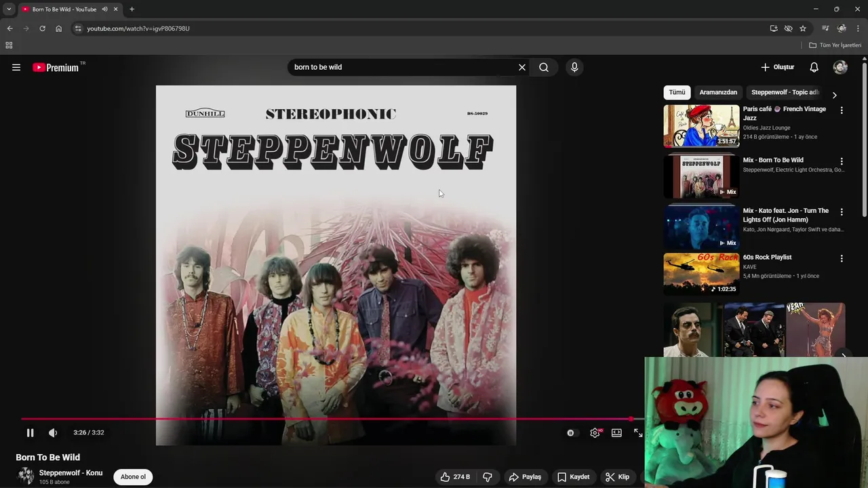Screen dimensions: 868x488
Task: Enter fullscreen with the expand arrows
Action: coord(638,432)
